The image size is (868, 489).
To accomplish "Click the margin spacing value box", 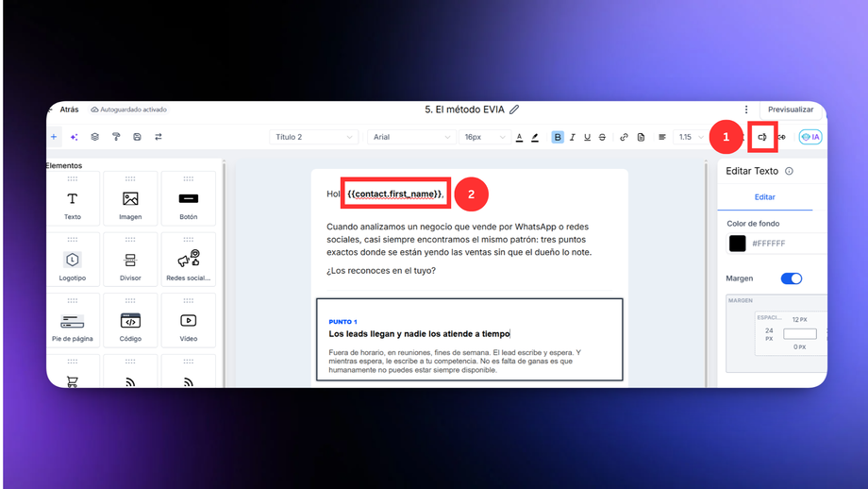I will 799,333.
